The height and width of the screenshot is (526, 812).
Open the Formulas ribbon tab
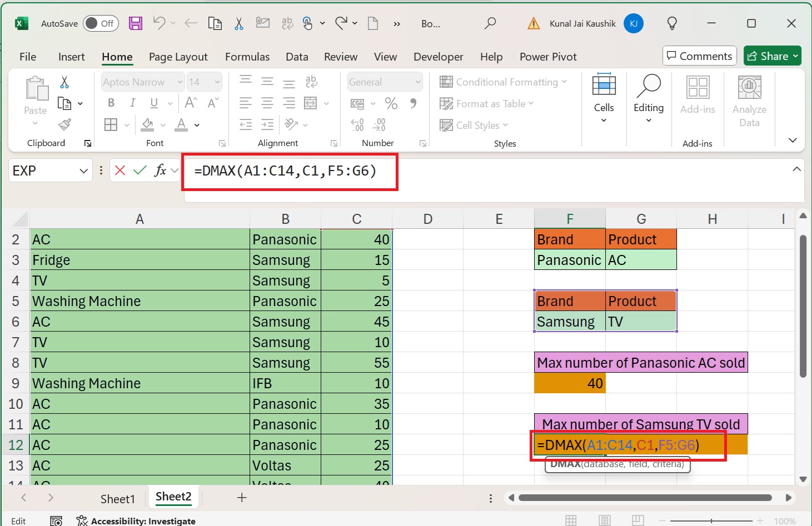click(247, 57)
